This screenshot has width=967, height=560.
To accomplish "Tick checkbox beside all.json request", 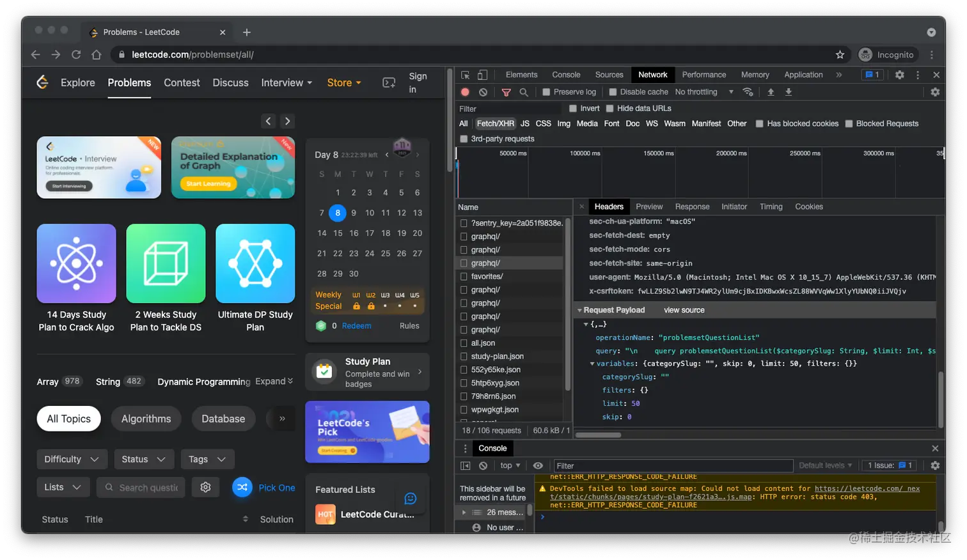I will (x=464, y=343).
